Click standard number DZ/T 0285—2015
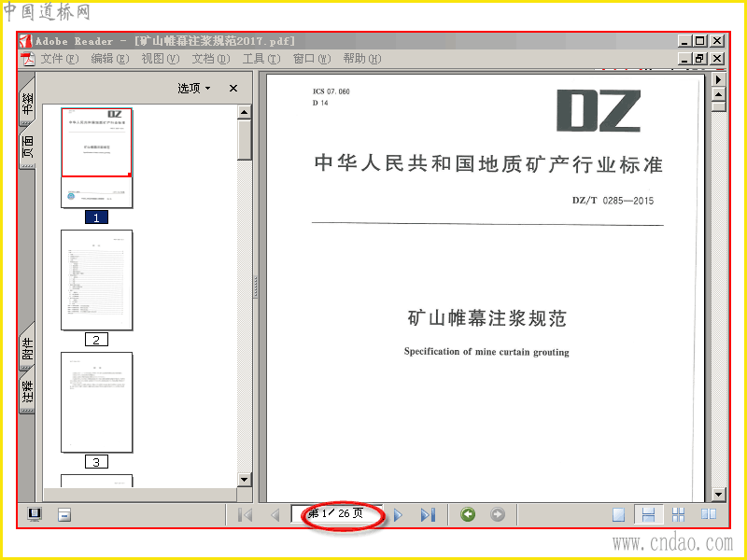Image resolution: width=747 pixels, height=560 pixels. (613, 201)
